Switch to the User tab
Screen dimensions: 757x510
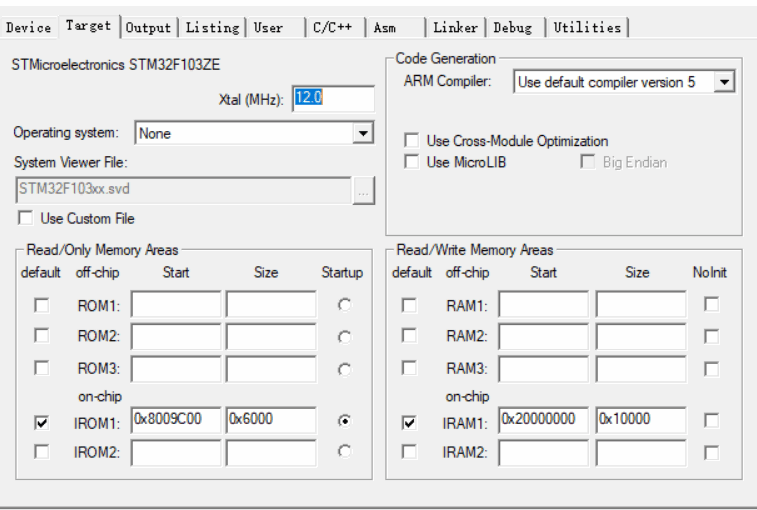tap(276, 28)
